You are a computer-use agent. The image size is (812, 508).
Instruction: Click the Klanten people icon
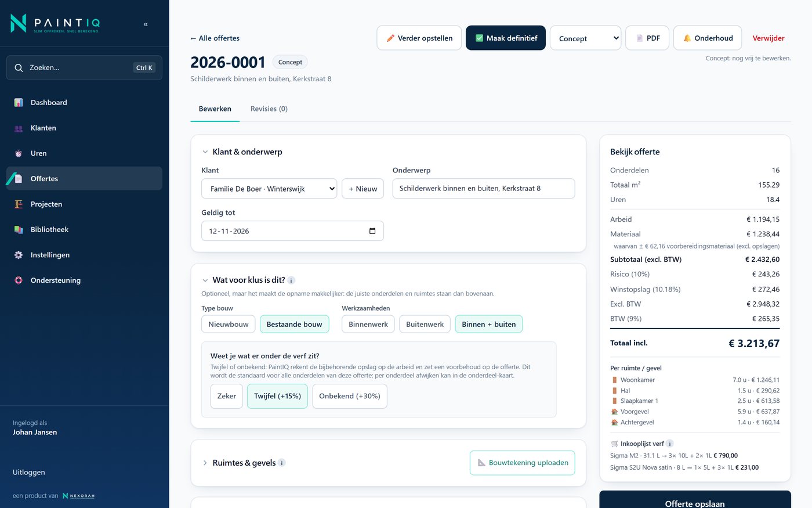(x=19, y=128)
